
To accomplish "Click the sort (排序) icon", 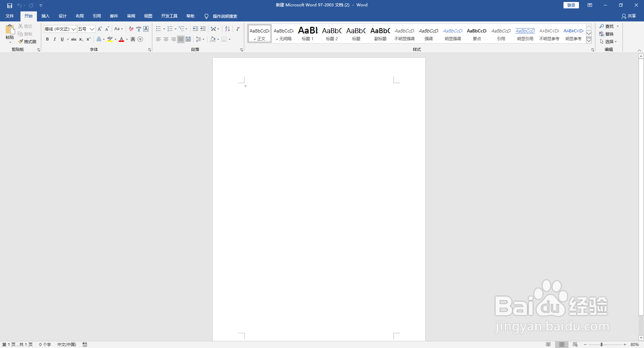I will coord(227,29).
